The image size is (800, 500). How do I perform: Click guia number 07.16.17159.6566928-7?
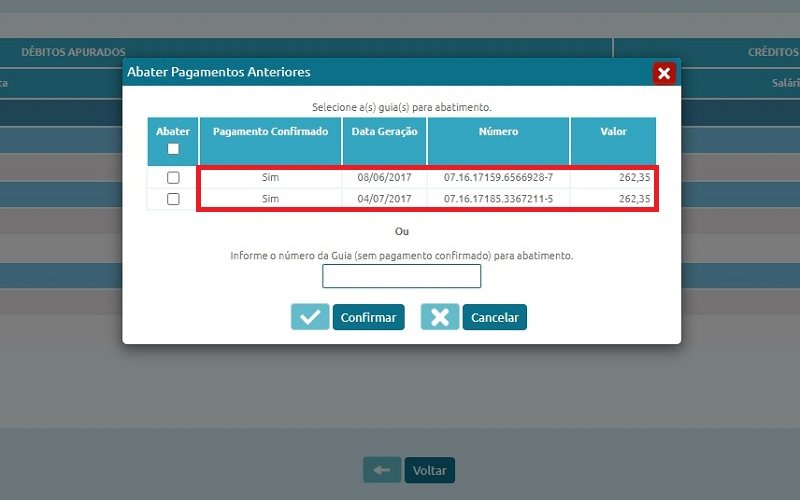pos(498,177)
